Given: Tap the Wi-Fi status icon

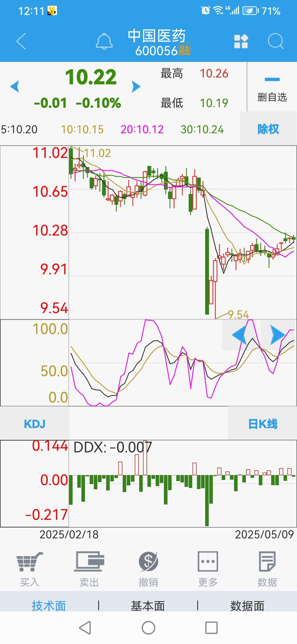Looking at the screenshot, I should [x=218, y=10].
